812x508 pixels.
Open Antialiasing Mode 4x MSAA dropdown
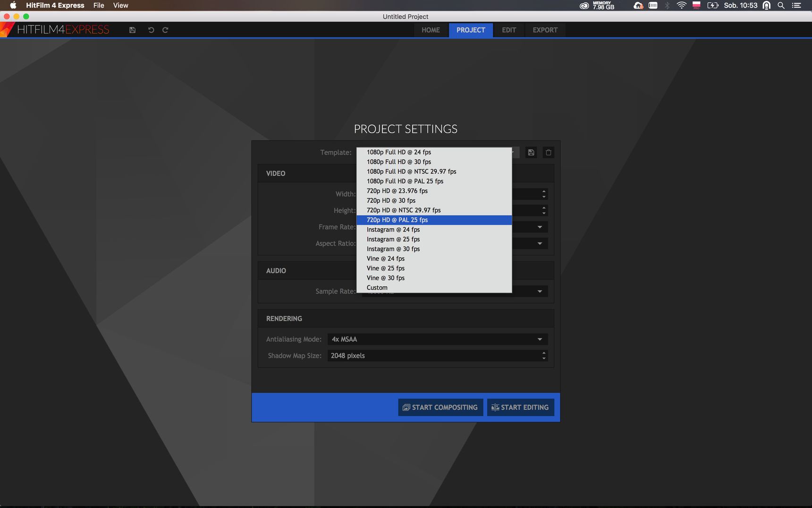438,339
